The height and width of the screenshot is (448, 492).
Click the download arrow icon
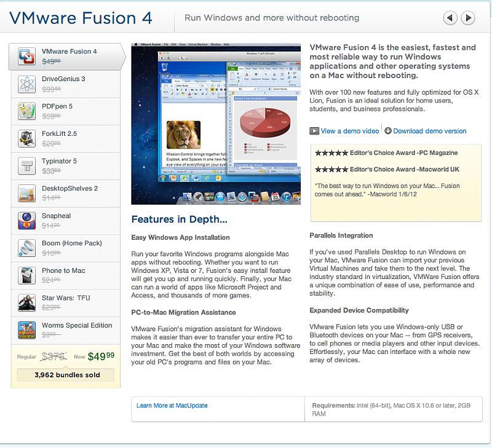388,131
